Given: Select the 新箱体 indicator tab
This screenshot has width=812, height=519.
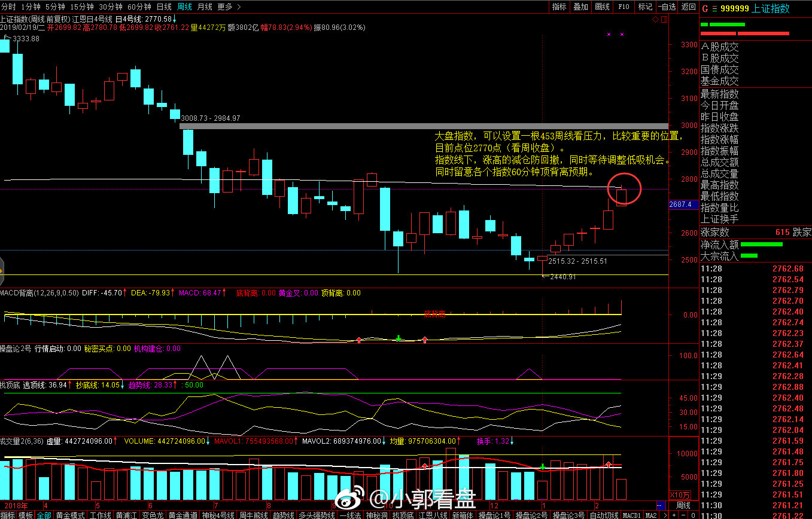Looking at the screenshot, I should coord(463,515).
